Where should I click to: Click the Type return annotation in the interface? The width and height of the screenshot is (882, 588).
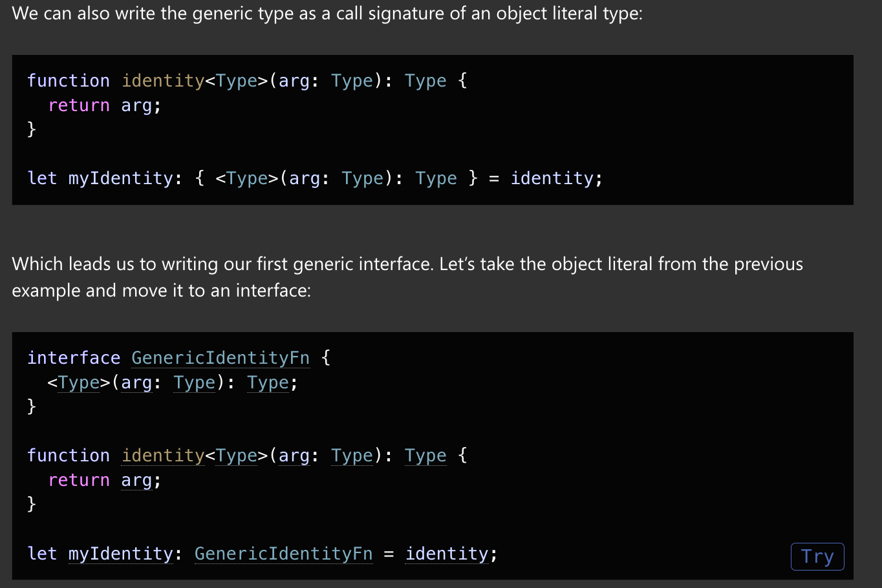click(x=268, y=383)
